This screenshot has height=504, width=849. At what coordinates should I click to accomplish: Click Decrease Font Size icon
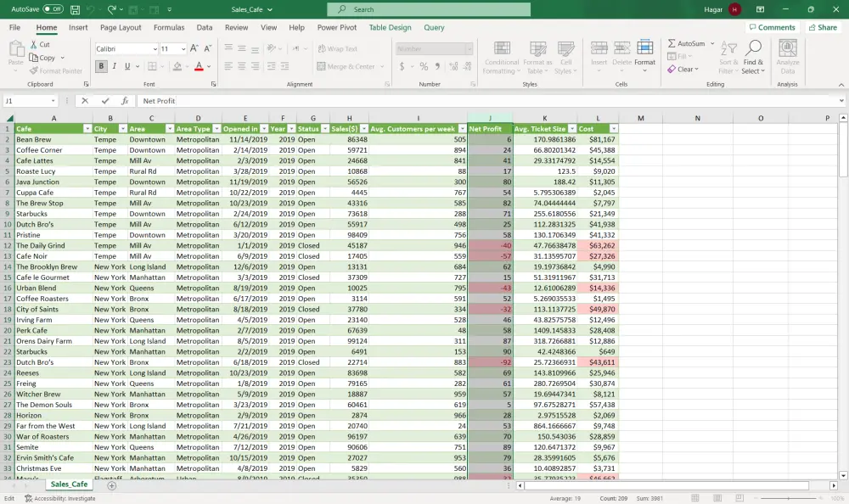(207, 48)
